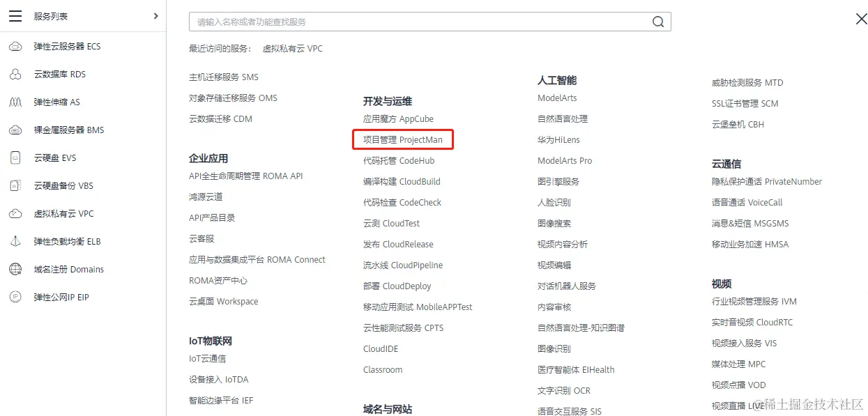Click the 域名注册 Domains globe icon
This screenshot has width=868, height=416.
click(15, 270)
